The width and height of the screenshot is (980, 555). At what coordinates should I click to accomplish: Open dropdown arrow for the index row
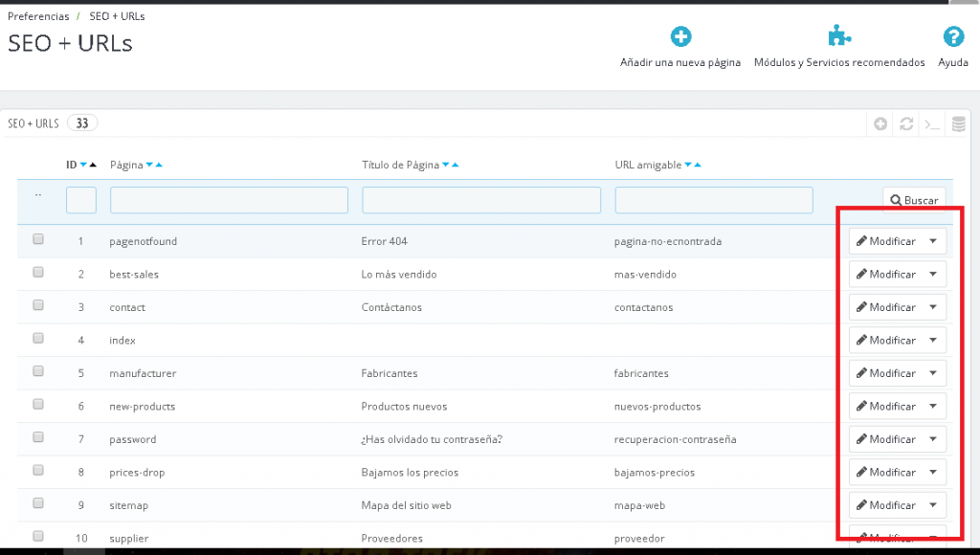[933, 341]
